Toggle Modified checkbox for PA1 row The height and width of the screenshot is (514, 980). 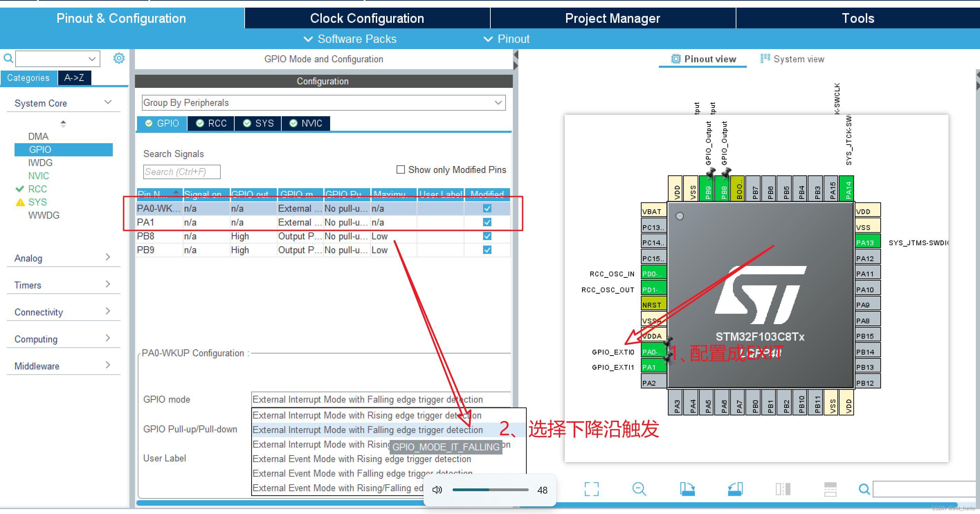coord(487,222)
